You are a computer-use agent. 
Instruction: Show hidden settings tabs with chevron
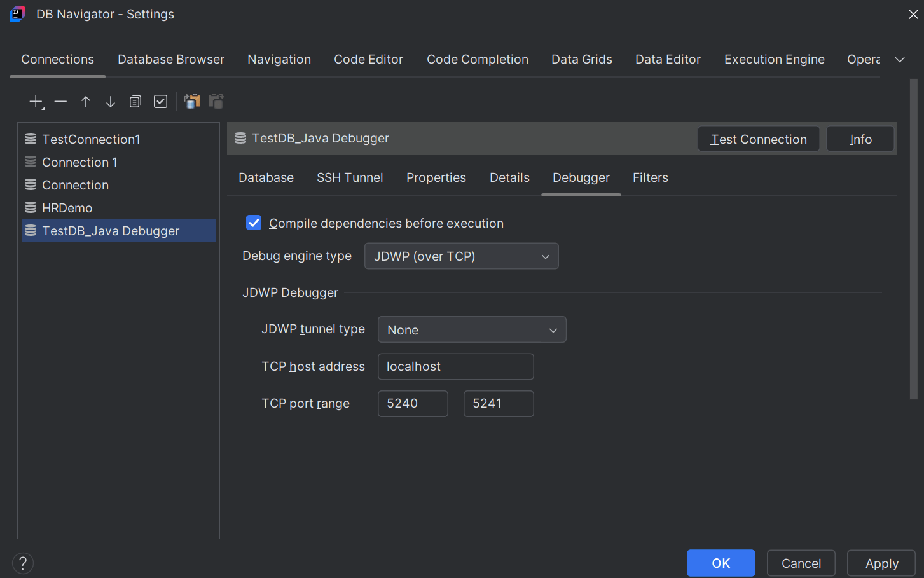tap(900, 60)
